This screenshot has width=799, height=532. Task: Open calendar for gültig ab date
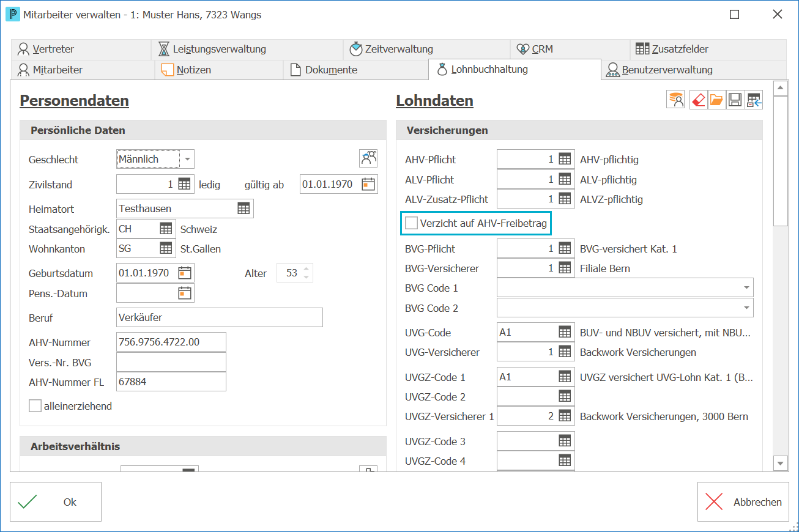click(368, 184)
